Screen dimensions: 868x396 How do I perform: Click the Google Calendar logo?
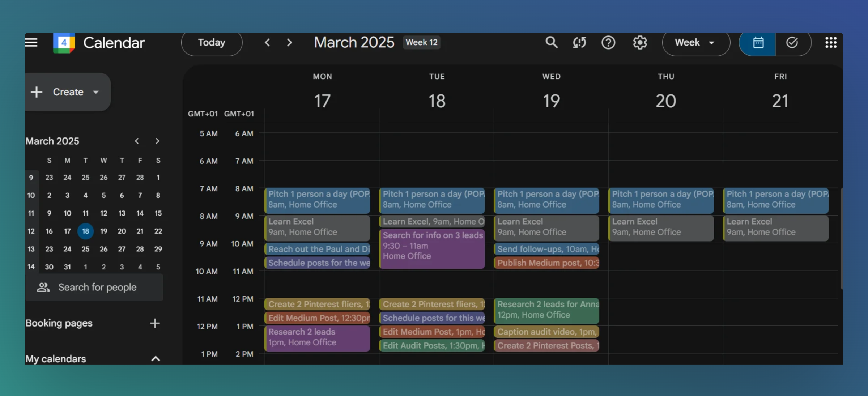[x=64, y=43]
